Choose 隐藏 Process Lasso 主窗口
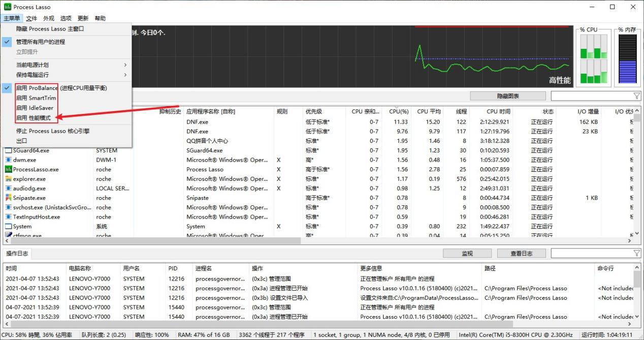The width and height of the screenshot is (644, 340). tap(50, 29)
